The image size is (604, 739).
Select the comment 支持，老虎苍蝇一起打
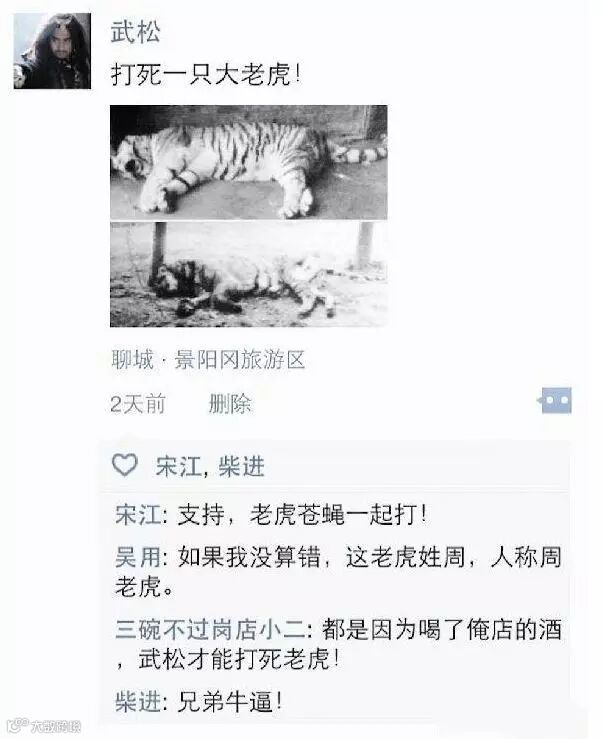[302, 514]
